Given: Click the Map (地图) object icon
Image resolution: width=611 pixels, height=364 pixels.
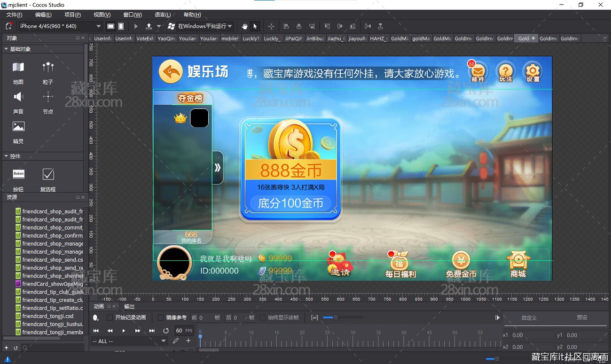Looking at the screenshot, I should 18,68.
